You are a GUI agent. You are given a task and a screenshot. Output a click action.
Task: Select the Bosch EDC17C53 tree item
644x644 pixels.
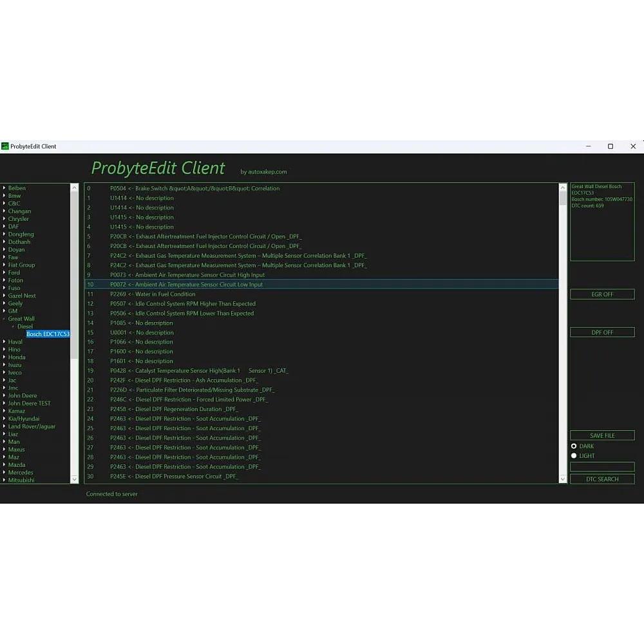48,334
